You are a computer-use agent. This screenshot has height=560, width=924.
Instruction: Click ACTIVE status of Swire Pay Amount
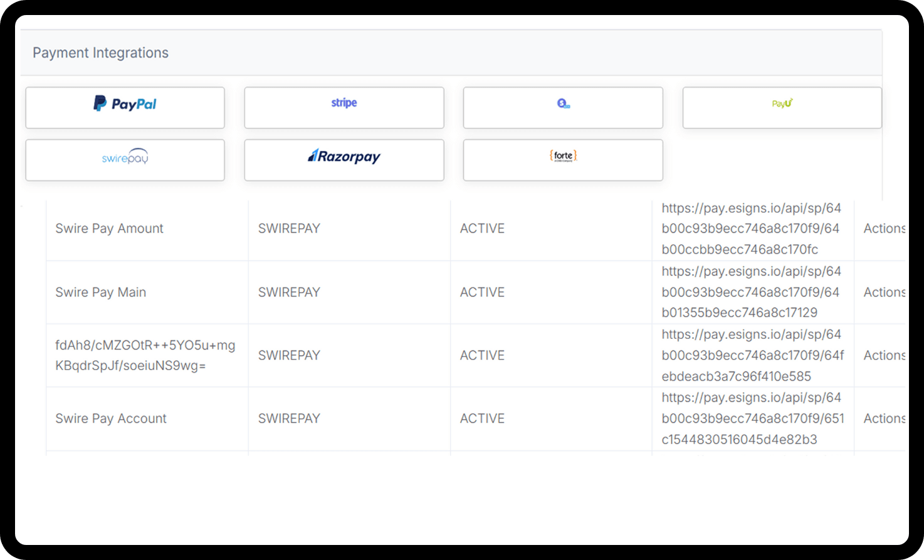tap(482, 229)
